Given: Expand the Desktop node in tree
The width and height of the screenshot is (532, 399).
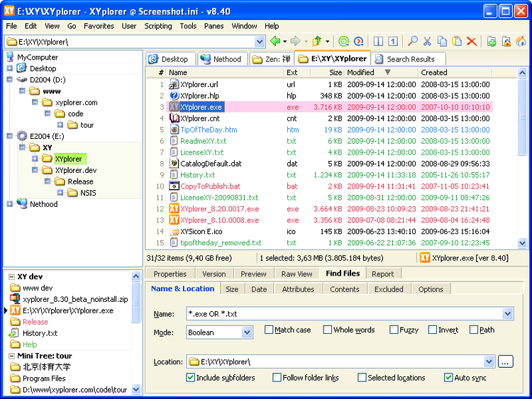Looking at the screenshot, I should 9,69.
